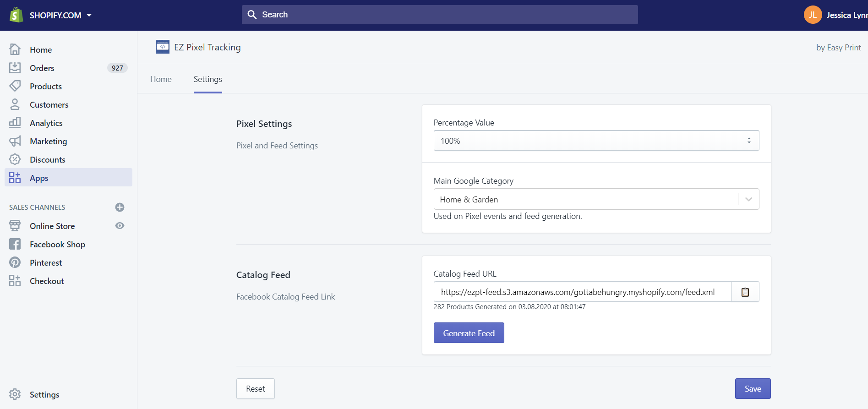This screenshot has height=409, width=868.
Task: Switch to the Home tab
Action: tap(161, 79)
